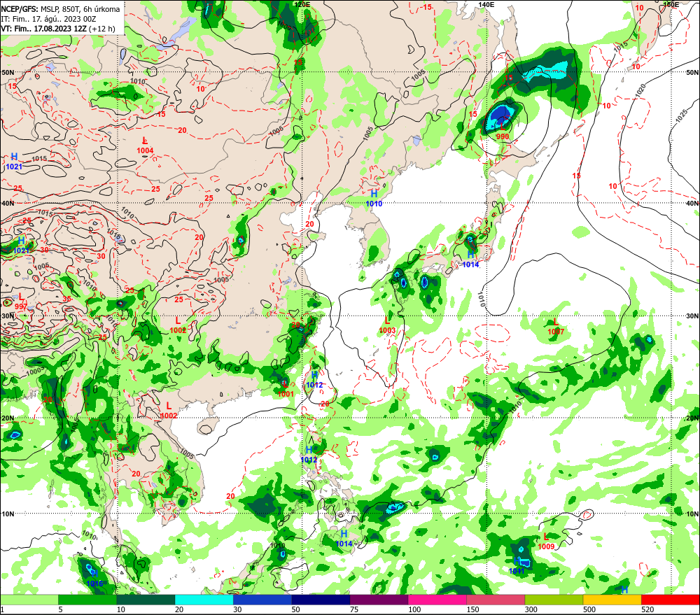Click the legend value '300'
This screenshot has height=615, width=700.
[x=531, y=609]
